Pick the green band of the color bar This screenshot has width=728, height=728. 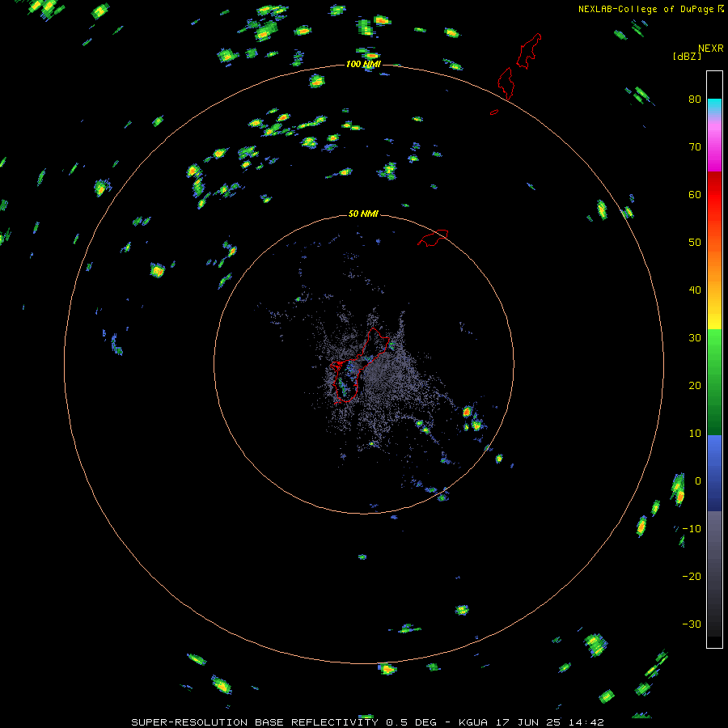pyautogui.click(x=714, y=382)
